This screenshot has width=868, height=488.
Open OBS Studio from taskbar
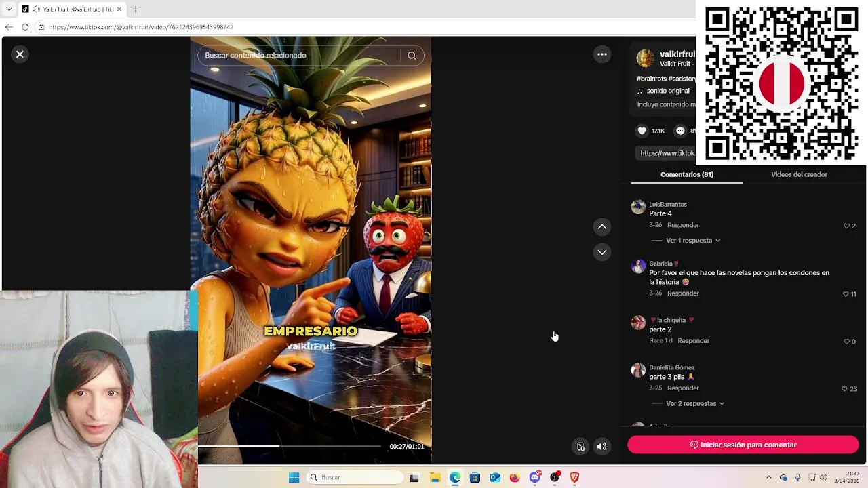555,477
